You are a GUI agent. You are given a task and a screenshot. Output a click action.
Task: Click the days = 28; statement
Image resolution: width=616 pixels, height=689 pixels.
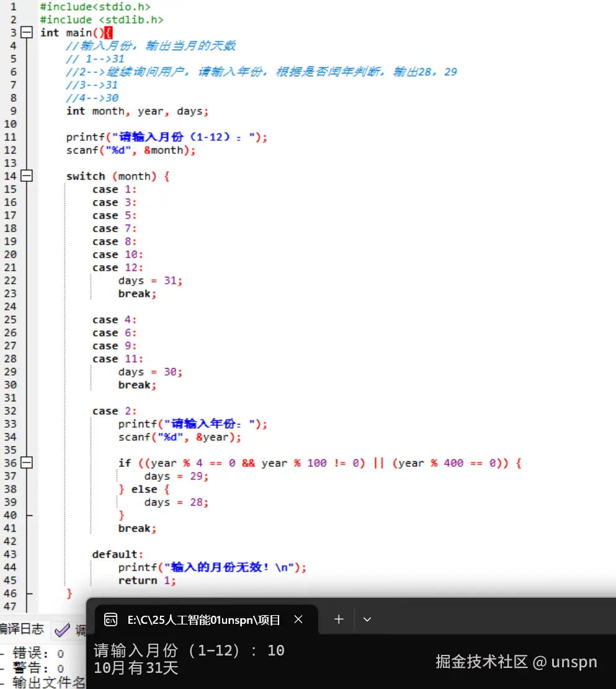(176, 502)
